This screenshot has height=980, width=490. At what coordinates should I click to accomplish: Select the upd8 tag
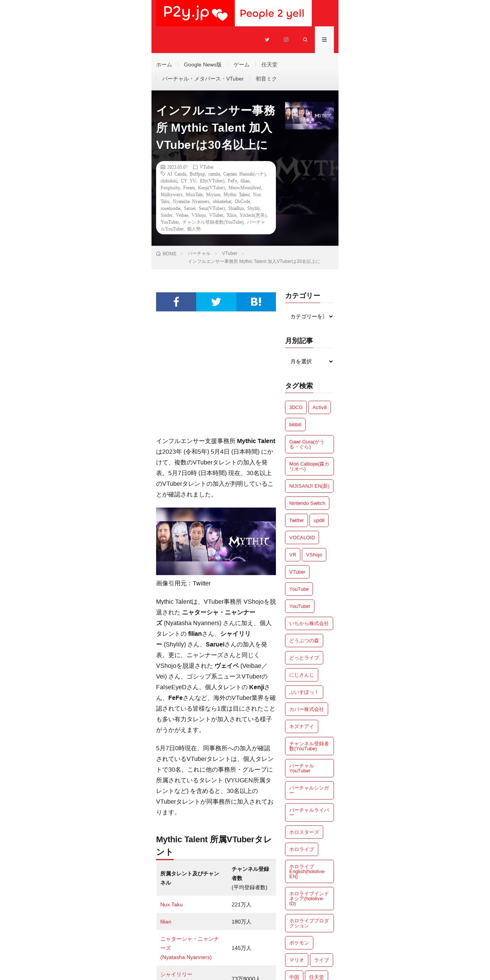319,521
